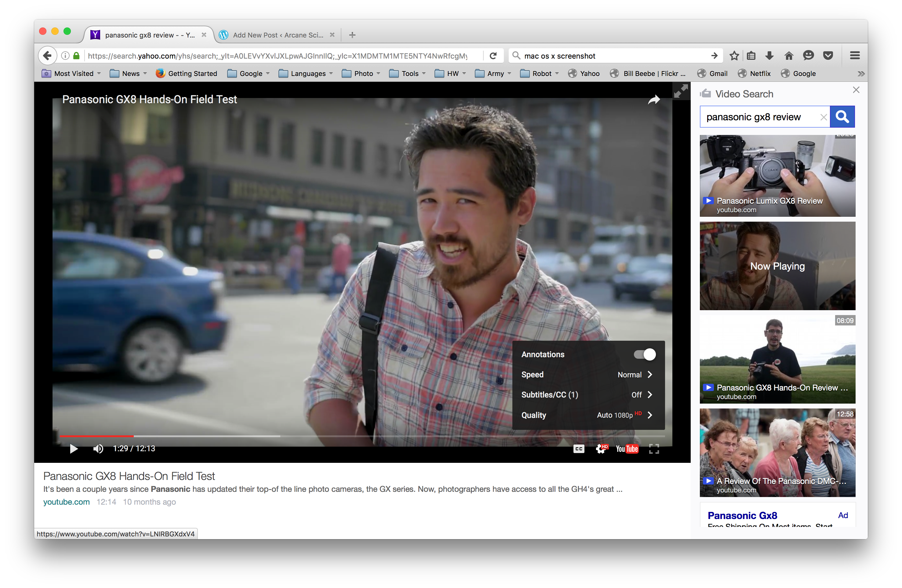902x588 pixels.
Task: Open the Gmail bookmark
Action: tap(712, 74)
